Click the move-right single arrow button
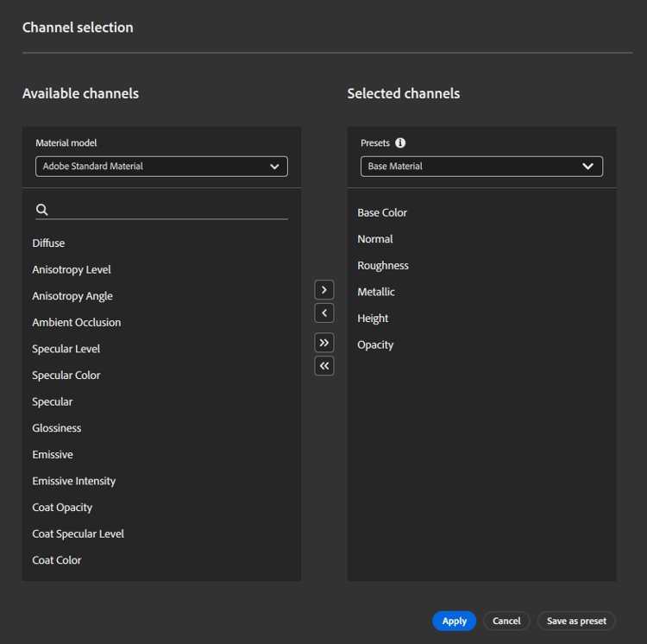Viewport: 647px width, 644px height. tap(323, 290)
